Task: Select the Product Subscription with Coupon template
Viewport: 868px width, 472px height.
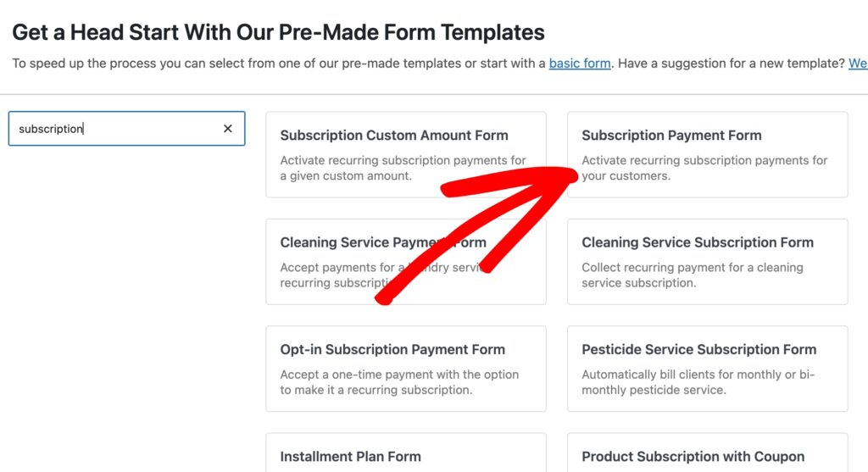Action: tap(693, 456)
